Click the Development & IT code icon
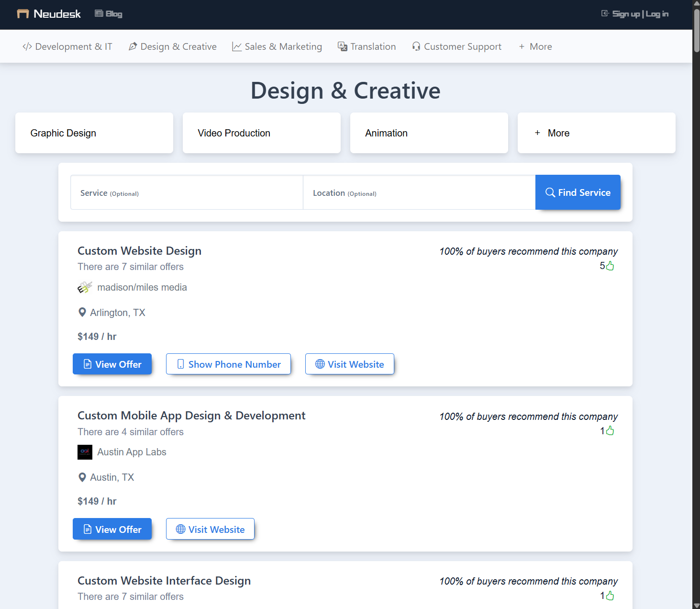700x609 pixels. [27, 46]
